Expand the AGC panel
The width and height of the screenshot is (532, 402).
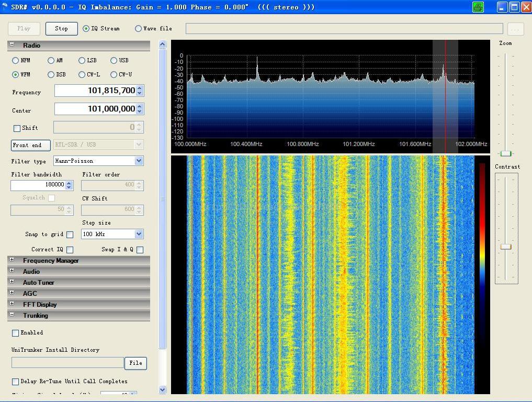12,292
